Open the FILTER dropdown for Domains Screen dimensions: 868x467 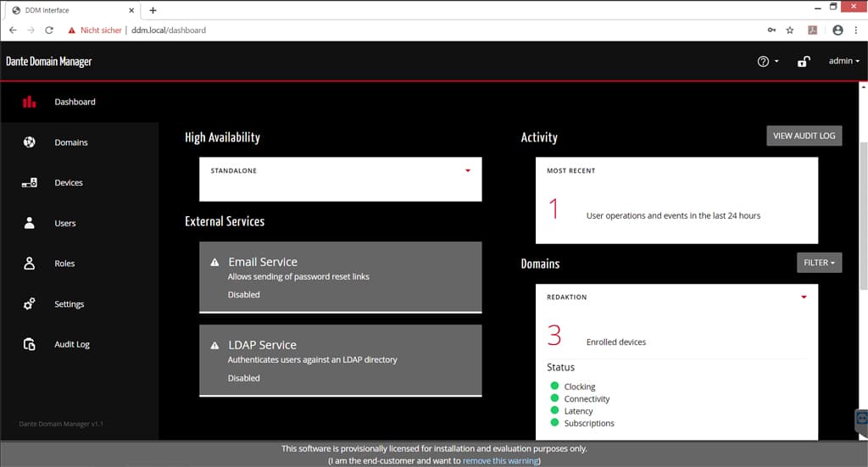click(x=820, y=263)
